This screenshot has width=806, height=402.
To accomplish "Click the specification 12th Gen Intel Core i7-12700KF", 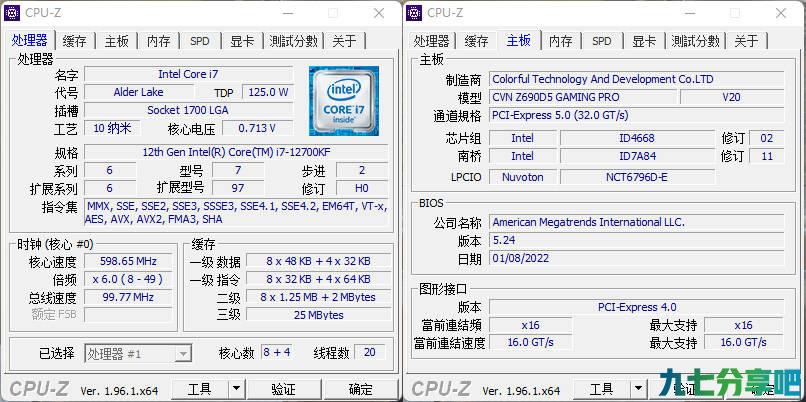I will coord(236,152).
